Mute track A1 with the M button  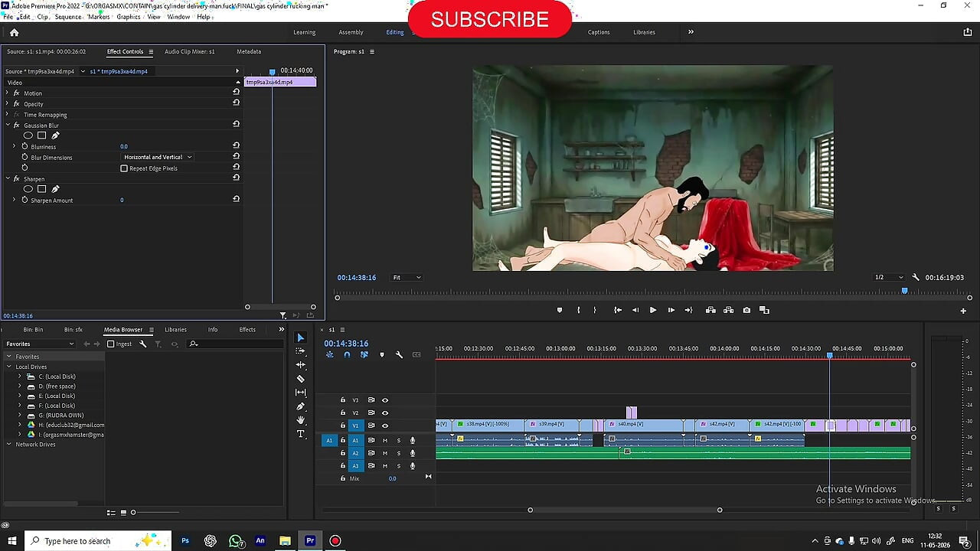coord(385,440)
